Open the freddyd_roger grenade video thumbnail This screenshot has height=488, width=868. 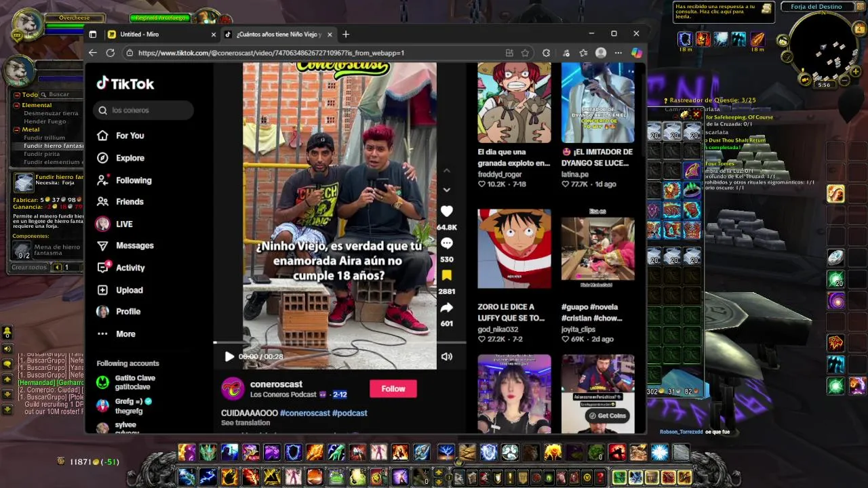point(514,102)
